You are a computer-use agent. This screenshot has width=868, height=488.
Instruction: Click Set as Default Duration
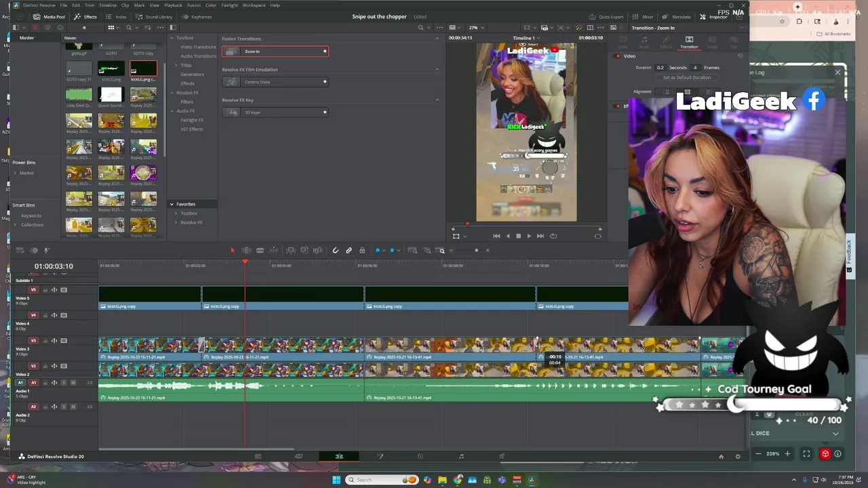[x=687, y=77]
